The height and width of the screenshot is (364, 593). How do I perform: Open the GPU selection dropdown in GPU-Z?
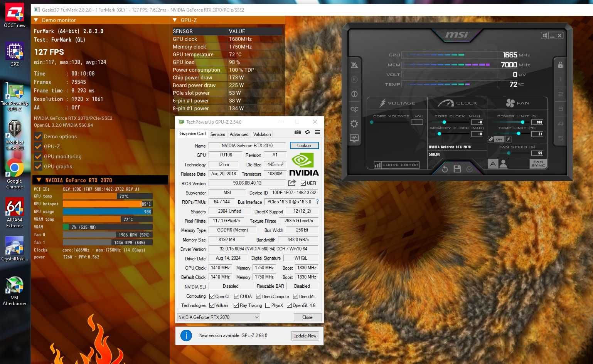pos(219,317)
